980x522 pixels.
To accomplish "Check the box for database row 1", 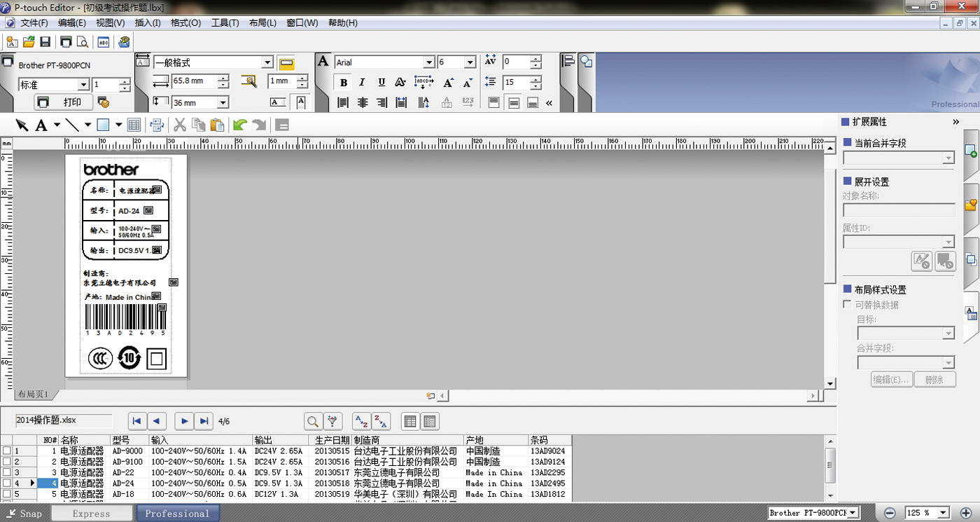I will click(7, 451).
